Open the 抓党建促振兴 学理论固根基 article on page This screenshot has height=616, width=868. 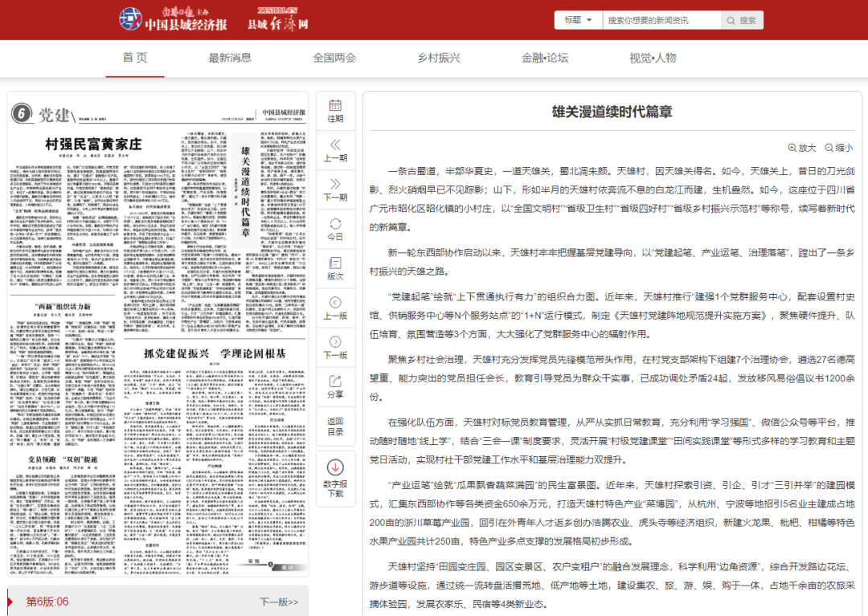click(215, 353)
